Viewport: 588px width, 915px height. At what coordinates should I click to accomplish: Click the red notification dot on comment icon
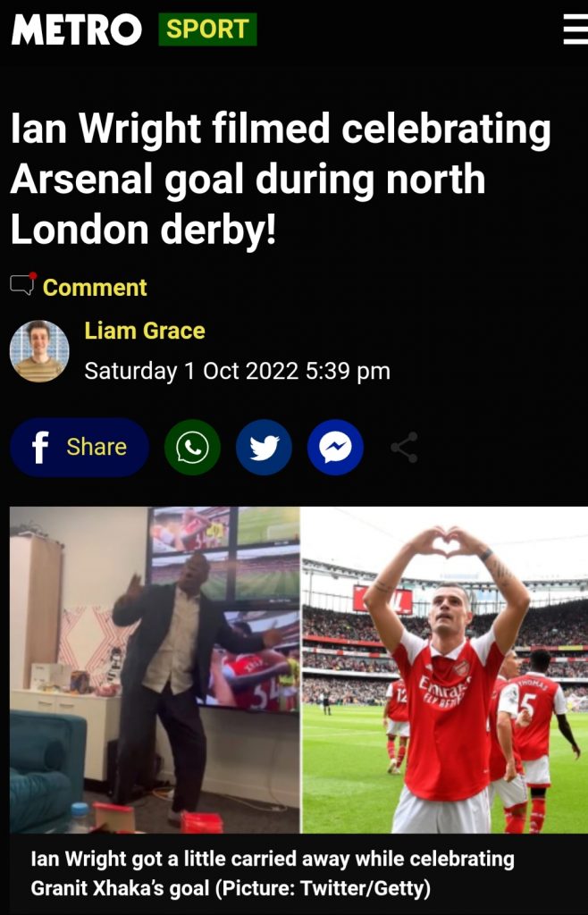coord(33,277)
